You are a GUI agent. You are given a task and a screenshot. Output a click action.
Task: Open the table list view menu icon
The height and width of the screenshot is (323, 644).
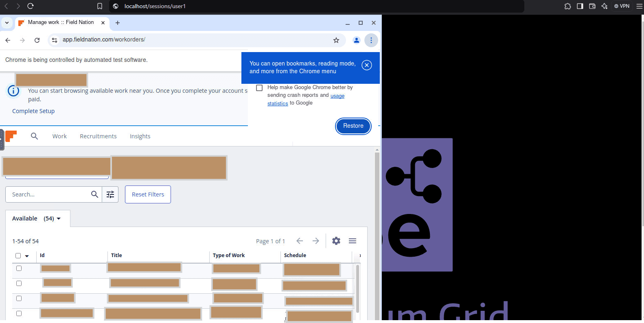[x=353, y=241]
